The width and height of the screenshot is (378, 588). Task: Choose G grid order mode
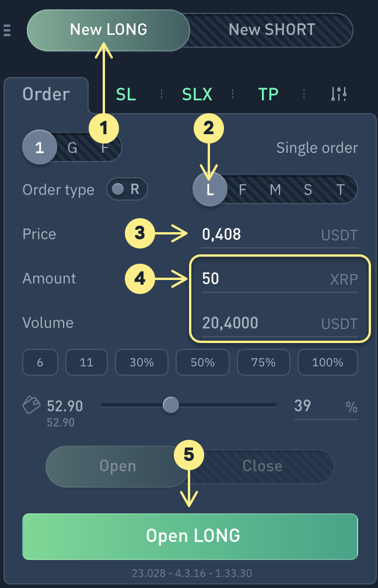click(72, 148)
